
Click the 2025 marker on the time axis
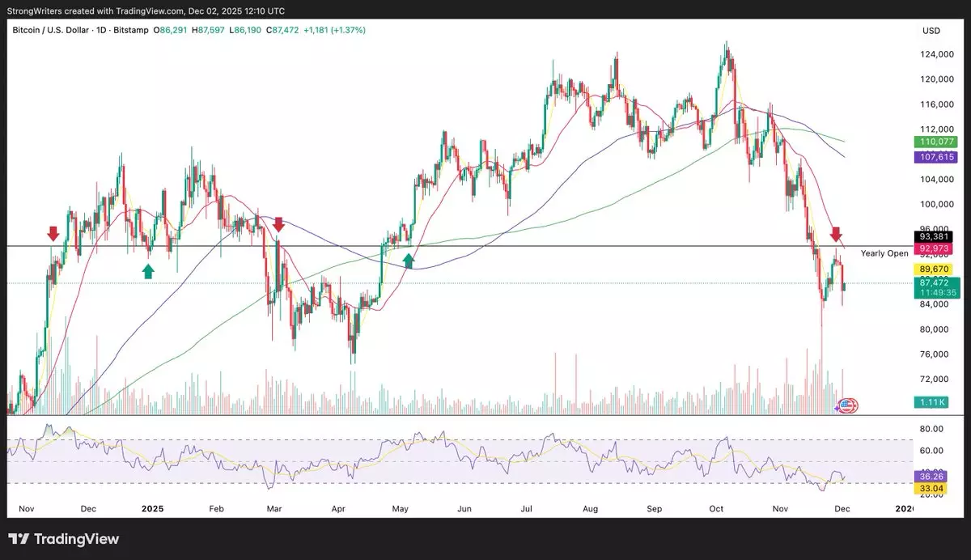click(x=152, y=509)
